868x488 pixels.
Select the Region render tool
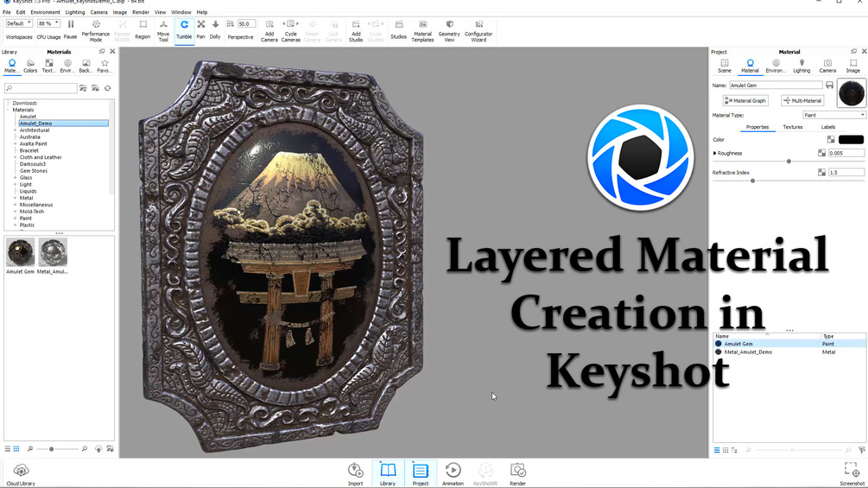point(143,30)
